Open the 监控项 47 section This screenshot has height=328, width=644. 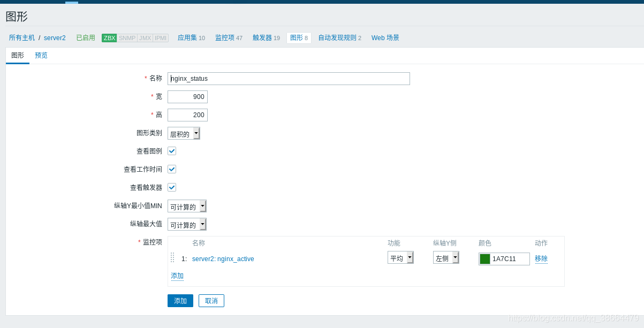(x=229, y=38)
